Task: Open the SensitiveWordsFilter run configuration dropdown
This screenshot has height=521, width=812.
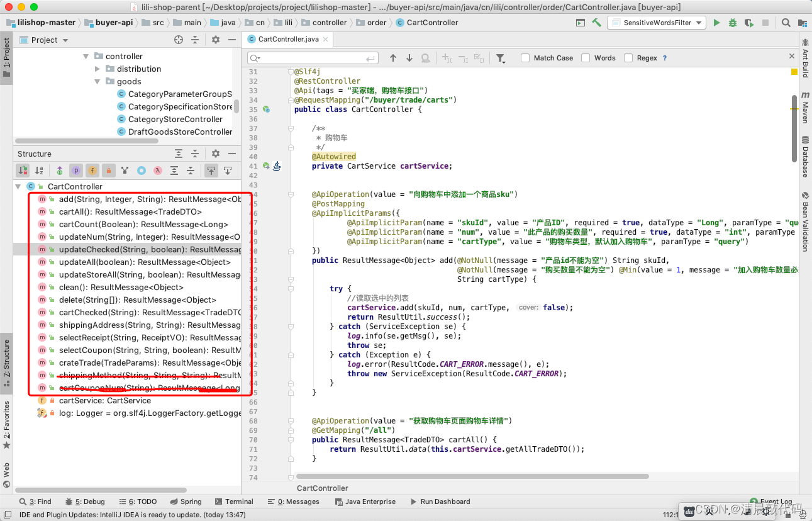Action: coord(657,23)
